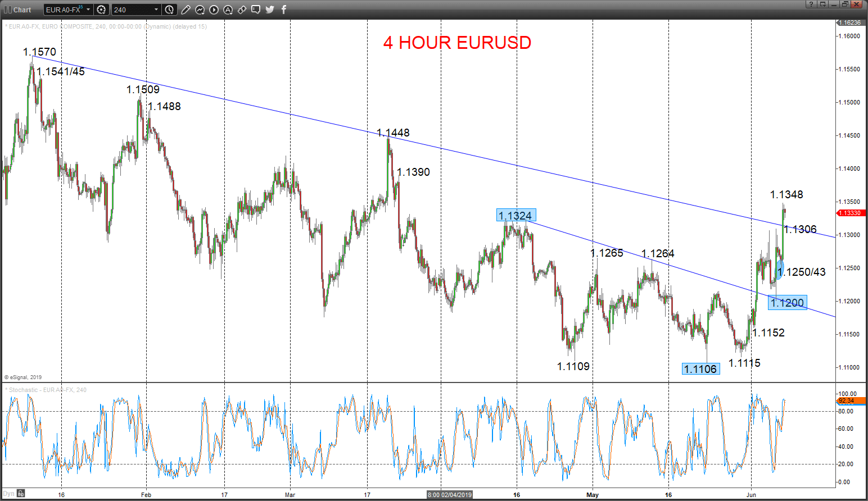Open the symbol settings gear icon

pyautogui.click(x=101, y=10)
